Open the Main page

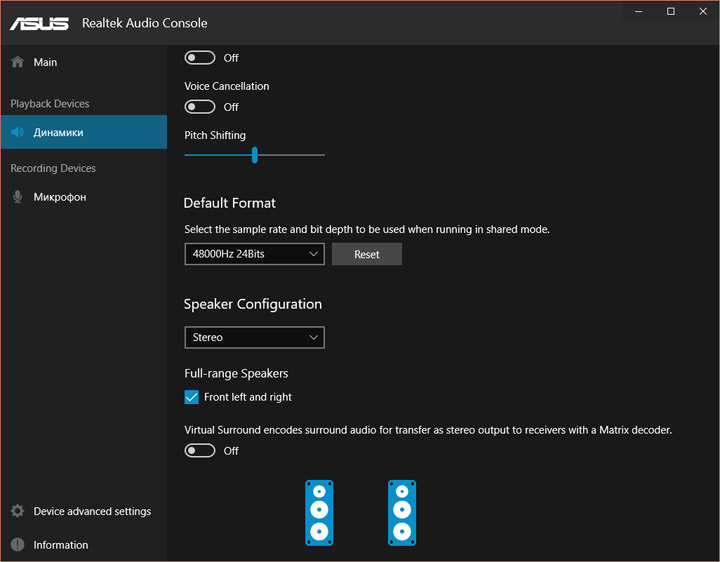coord(45,62)
